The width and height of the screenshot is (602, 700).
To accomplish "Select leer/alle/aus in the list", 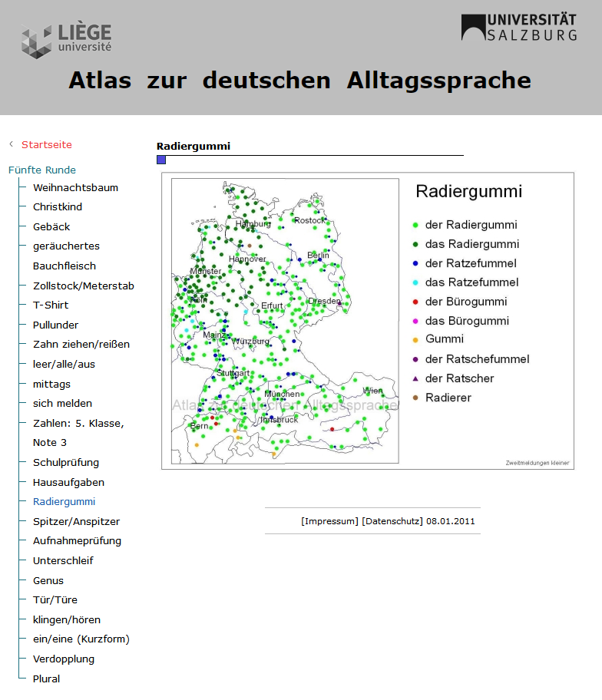I will point(64,365).
